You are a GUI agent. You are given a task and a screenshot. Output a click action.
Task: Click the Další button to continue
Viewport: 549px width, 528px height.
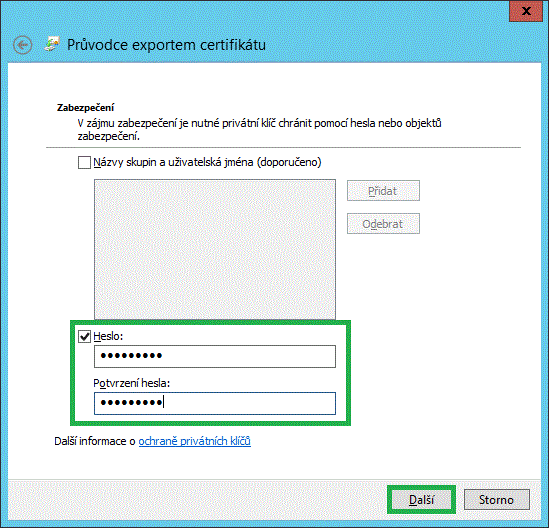(x=422, y=500)
